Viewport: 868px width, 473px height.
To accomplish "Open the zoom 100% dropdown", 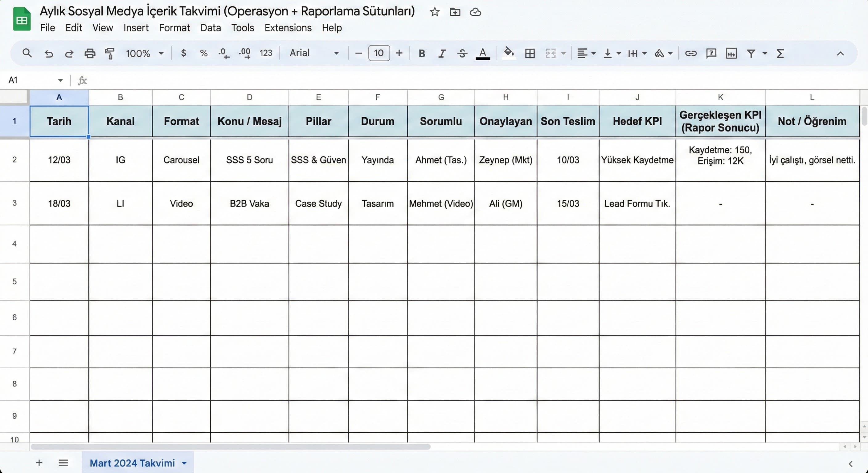I will click(x=145, y=53).
